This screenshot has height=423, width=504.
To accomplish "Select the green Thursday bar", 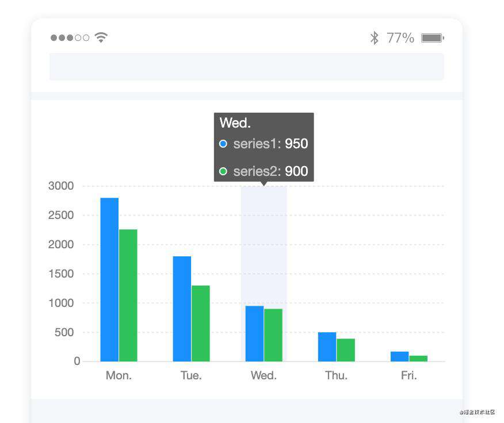I will coord(346,350).
